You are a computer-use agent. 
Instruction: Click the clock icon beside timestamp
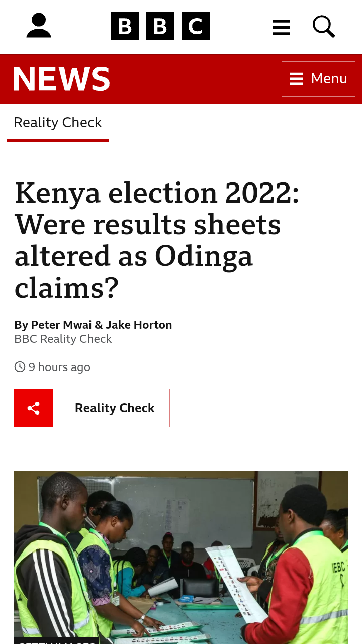tap(20, 367)
